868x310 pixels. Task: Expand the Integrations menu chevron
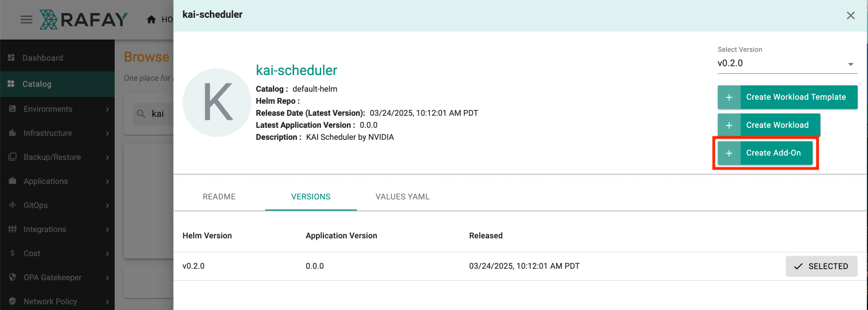point(107,229)
